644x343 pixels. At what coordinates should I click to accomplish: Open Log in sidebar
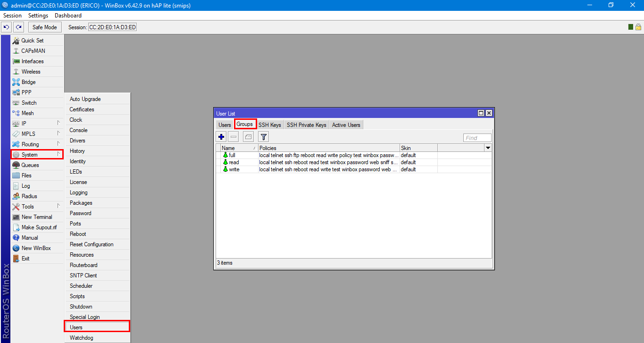[37, 186]
